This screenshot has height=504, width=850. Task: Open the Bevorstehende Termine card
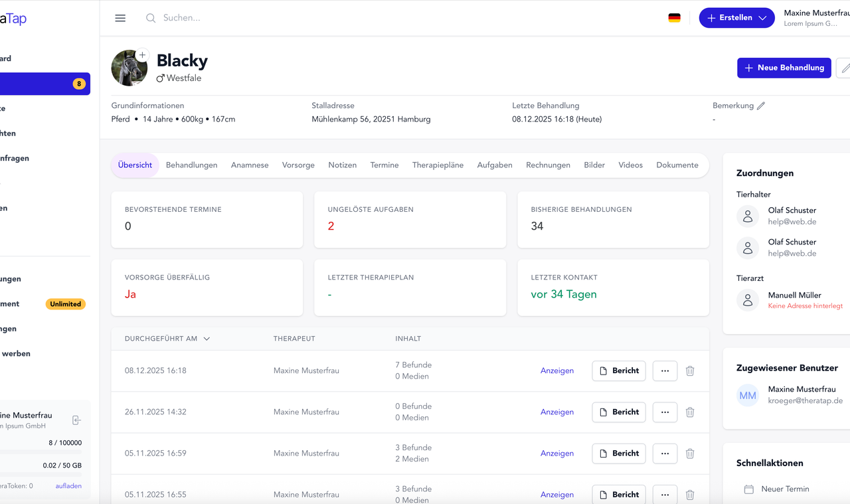point(207,220)
